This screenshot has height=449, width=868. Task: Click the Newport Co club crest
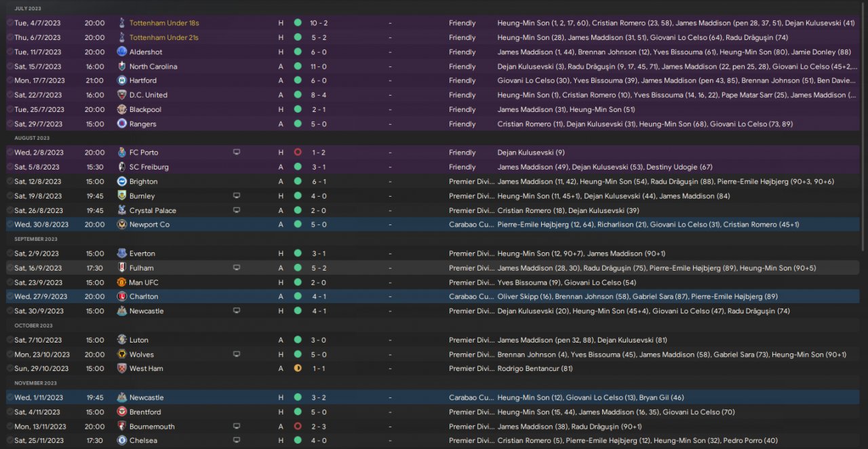[x=122, y=224]
